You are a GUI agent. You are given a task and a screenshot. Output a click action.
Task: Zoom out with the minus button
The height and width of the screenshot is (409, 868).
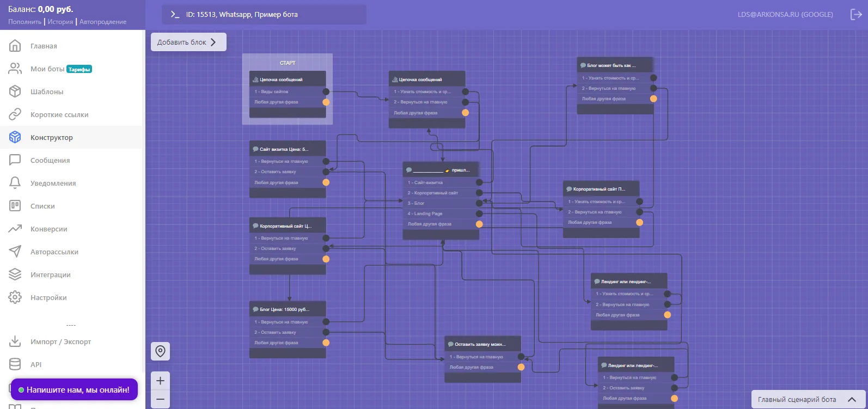(160, 399)
